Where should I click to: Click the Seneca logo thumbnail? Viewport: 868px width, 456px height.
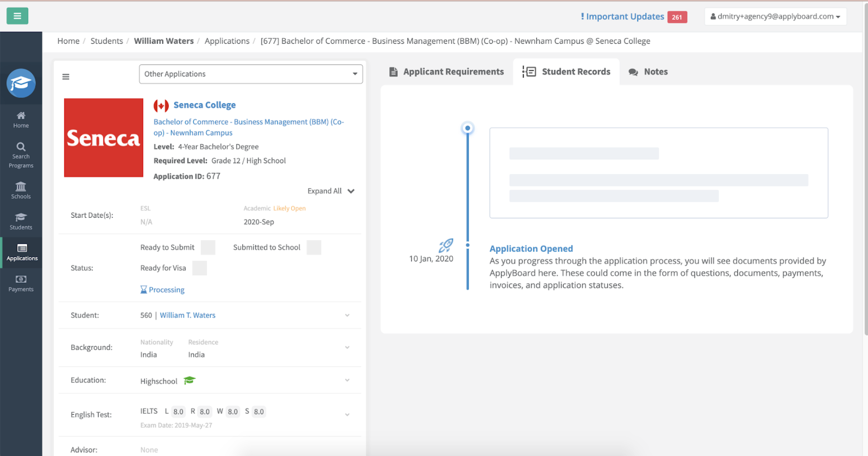(104, 138)
